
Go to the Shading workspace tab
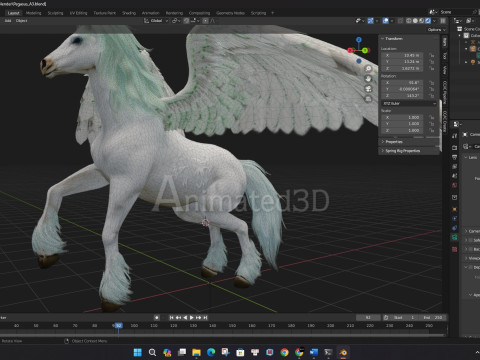click(129, 13)
